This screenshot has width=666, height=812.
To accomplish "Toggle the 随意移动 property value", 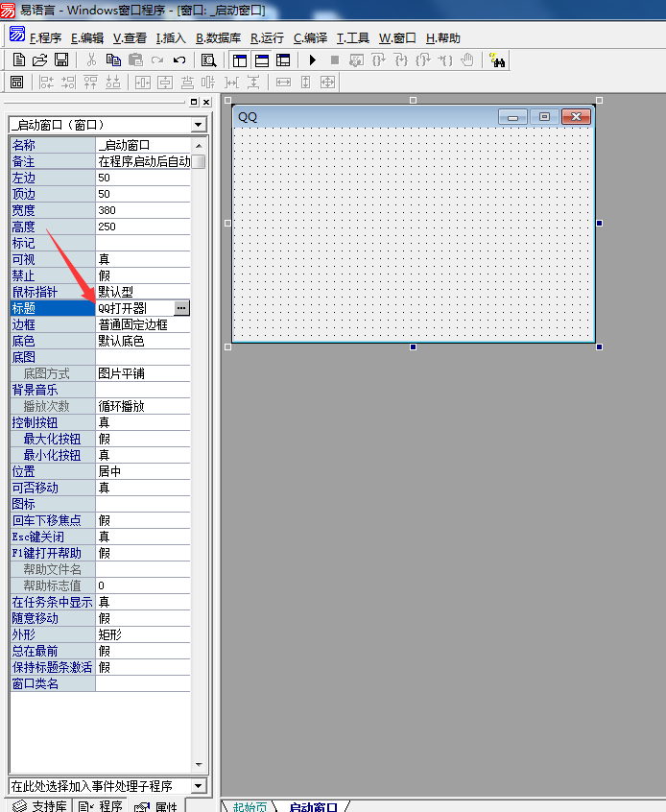I will (x=143, y=618).
